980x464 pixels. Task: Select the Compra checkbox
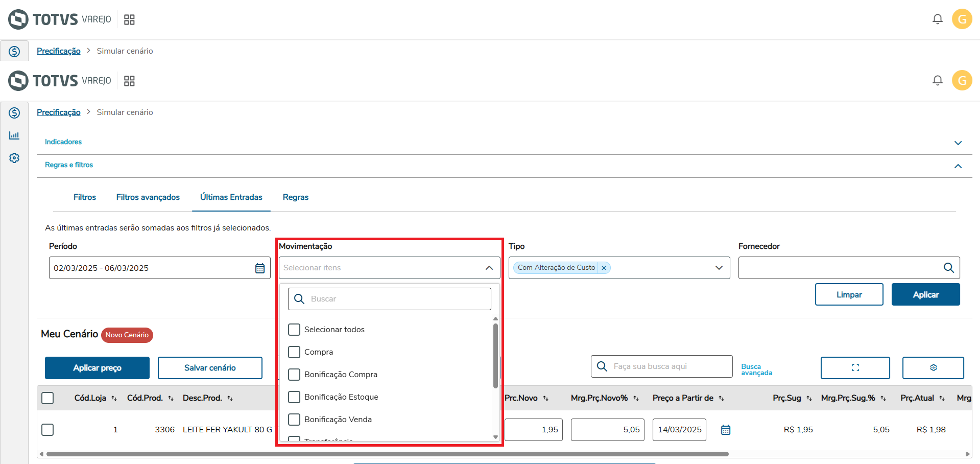pyautogui.click(x=294, y=352)
